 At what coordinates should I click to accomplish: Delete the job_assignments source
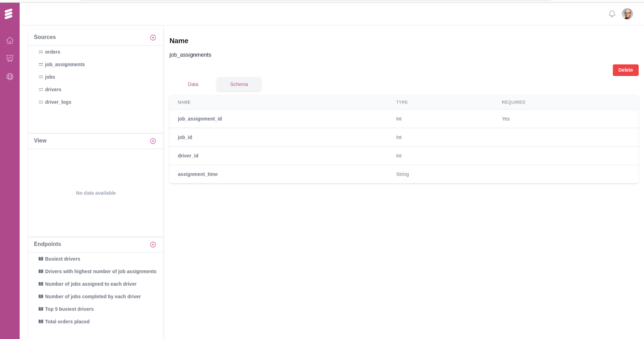[625, 70]
